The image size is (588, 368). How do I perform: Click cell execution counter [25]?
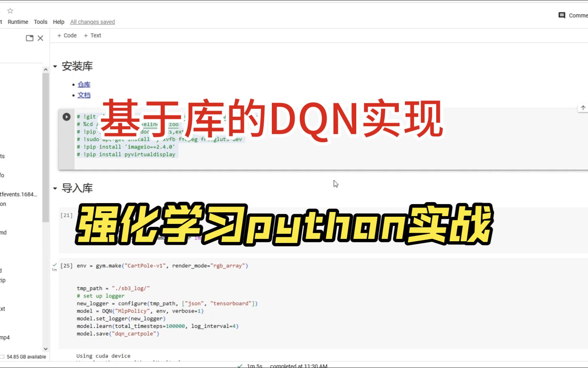click(x=66, y=266)
